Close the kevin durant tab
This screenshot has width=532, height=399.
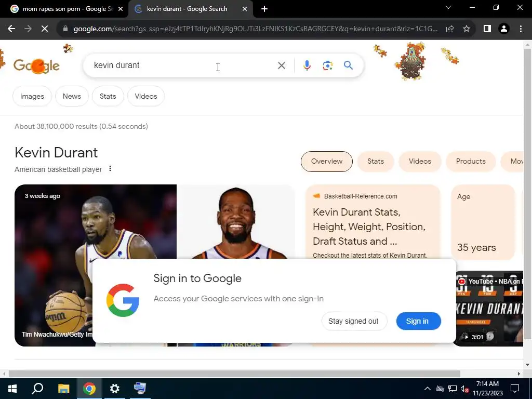(x=245, y=9)
